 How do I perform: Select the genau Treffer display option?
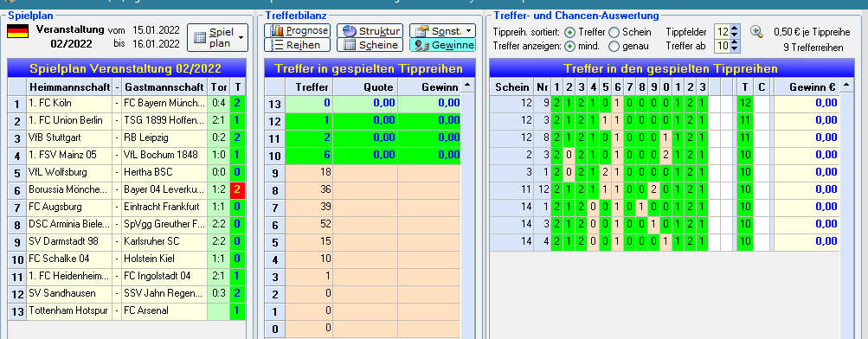pos(614,47)
